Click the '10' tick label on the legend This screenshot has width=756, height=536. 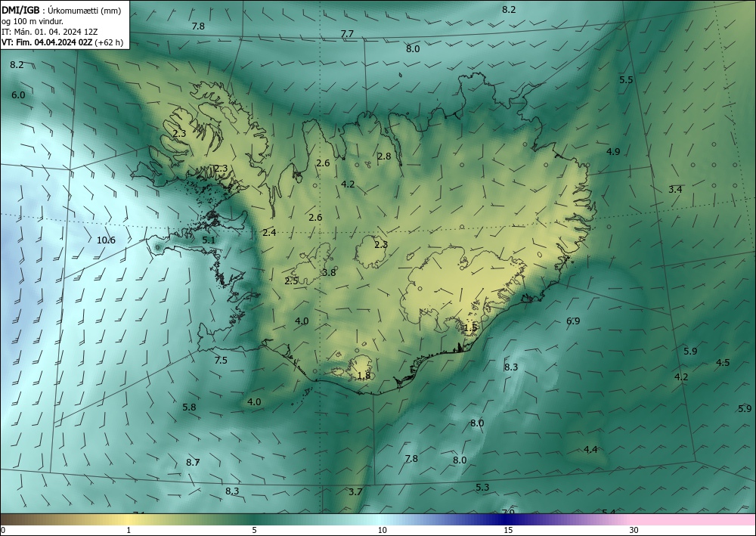(x=383, y=531)
